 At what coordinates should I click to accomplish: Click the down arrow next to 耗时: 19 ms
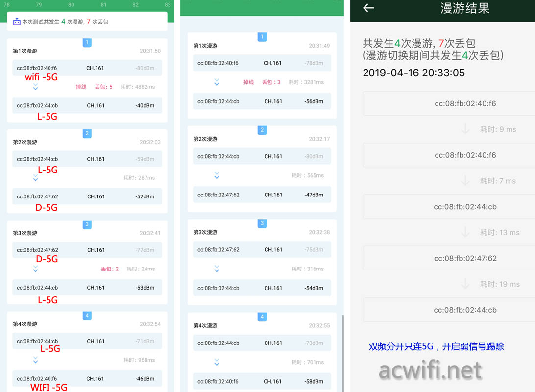(x=465, y=284)
